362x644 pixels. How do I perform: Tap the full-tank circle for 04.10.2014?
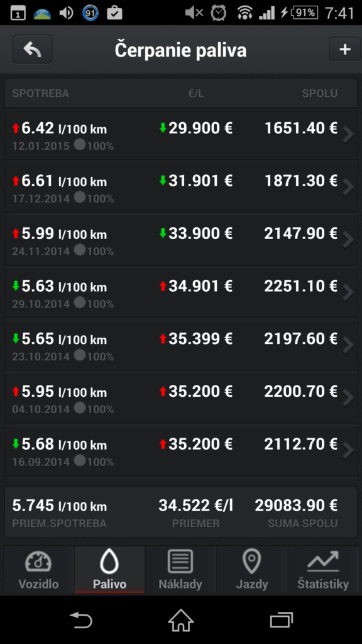click(80, 408)
